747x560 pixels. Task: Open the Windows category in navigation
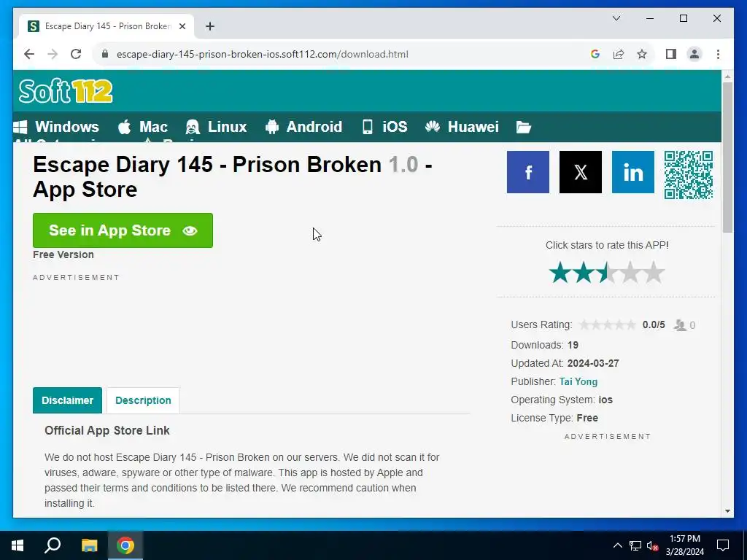(56, 127)
